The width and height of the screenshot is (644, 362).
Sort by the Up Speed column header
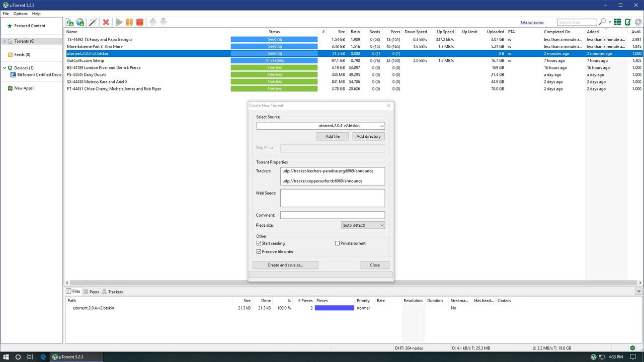click(443, 32)
